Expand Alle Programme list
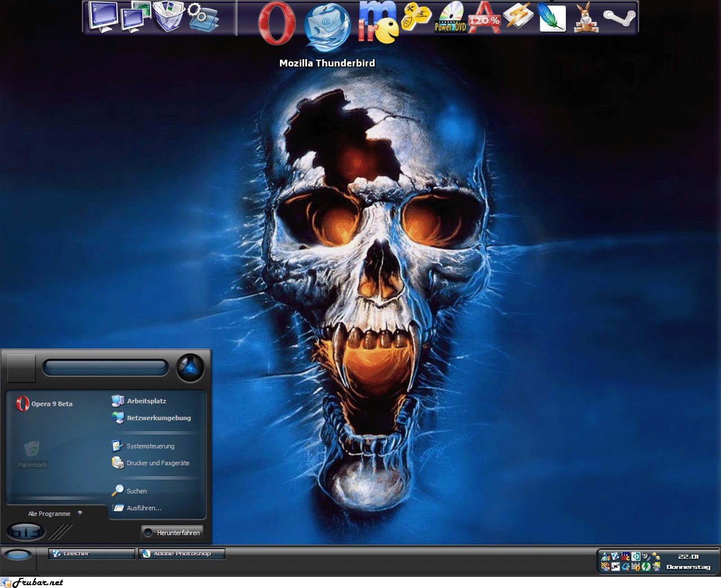 pyautogui.click(x=55, y=514)
